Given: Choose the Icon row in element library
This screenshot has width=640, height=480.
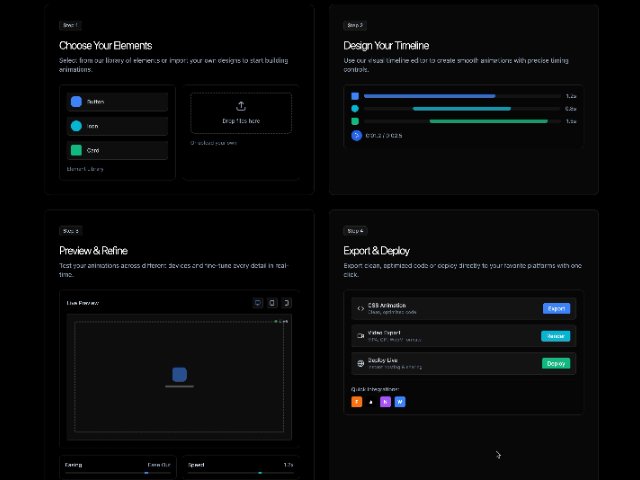Looking at the screenshot, I should [117, 126].
